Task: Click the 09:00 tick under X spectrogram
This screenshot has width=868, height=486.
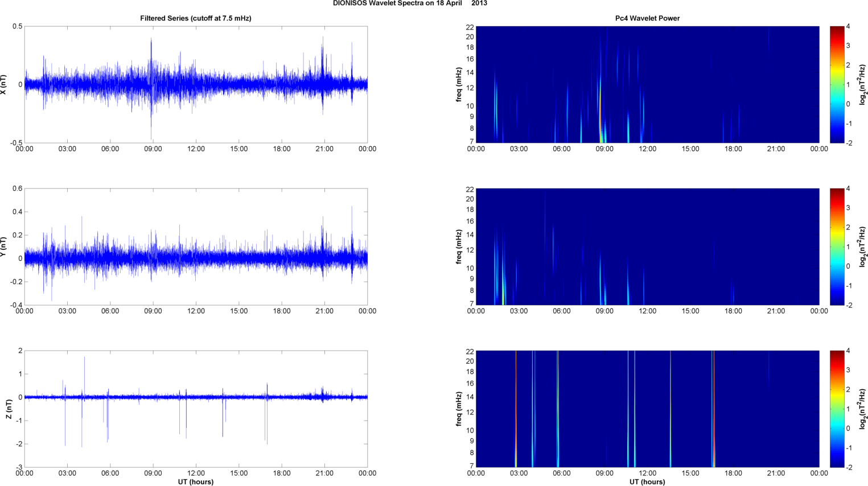Action: coord(604,149)
